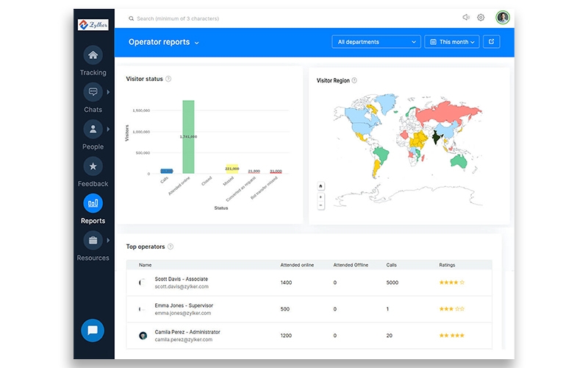Screen dimensions: 588x368
Task: Sort by Attended Offline column header
Action: (x=351, y=265)
